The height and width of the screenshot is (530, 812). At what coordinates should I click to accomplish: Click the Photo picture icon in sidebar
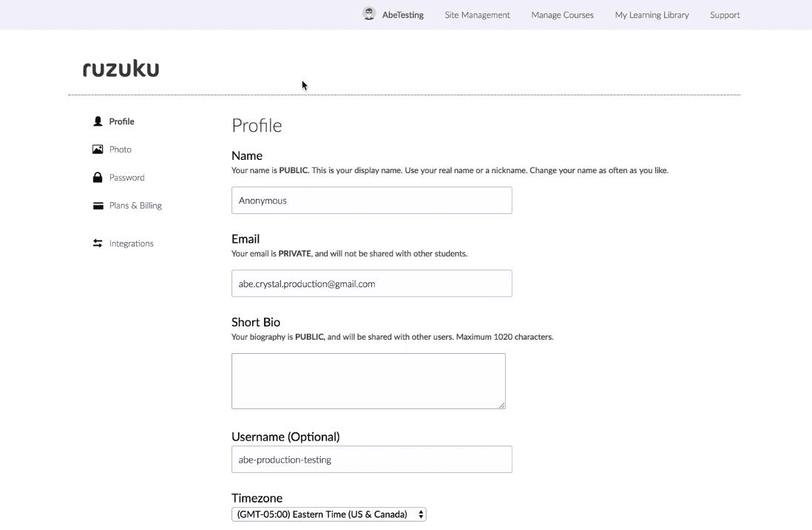point(98,150)
